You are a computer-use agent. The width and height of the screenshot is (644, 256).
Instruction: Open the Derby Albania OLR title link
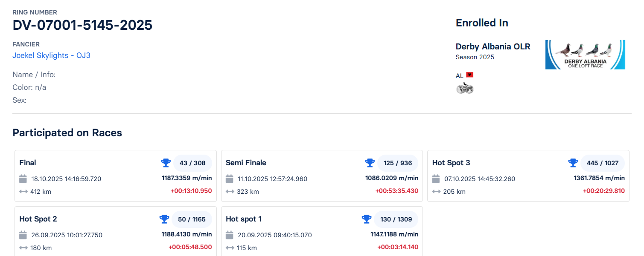point(493,46)
